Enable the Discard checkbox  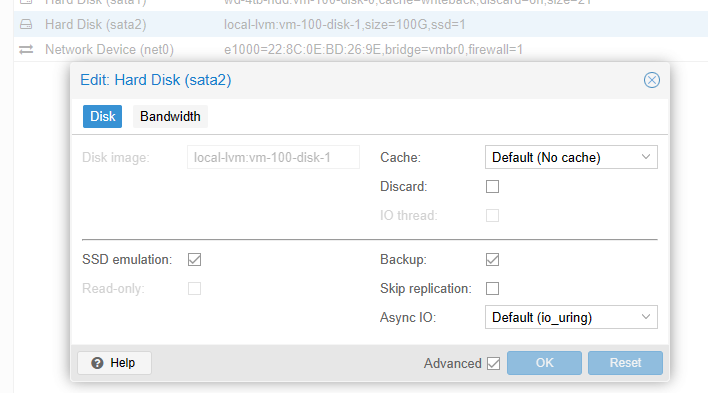pyautogui.click(x=492, y=187)
